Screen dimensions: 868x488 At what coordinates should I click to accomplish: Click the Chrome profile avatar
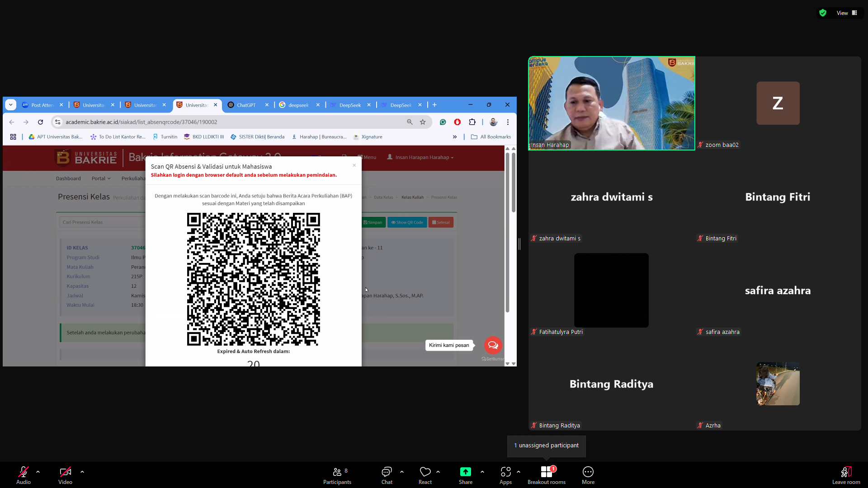pos(494,122)
